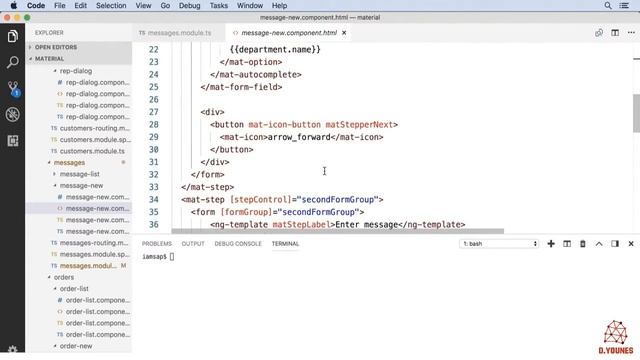Open the Debug menu
This screenshot has width=640, height=360.
189,5
